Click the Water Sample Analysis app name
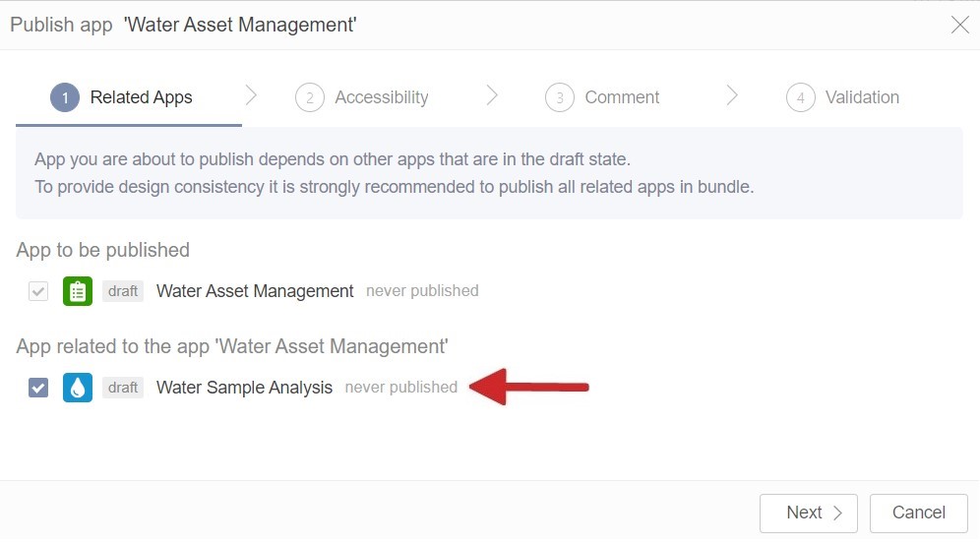The height and width of the screenshot is (544, 980). [x=244, y=388]
